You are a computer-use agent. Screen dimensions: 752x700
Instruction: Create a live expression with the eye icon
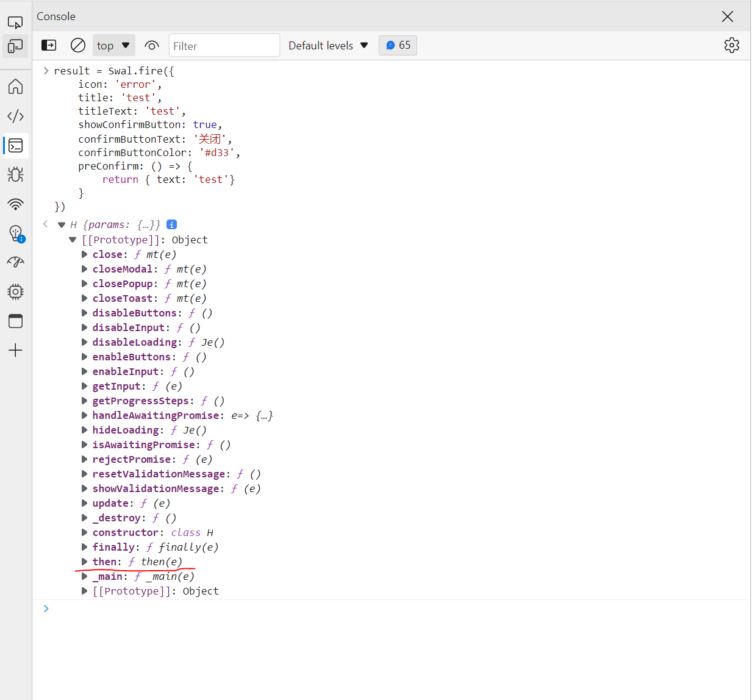pos(151,45)
